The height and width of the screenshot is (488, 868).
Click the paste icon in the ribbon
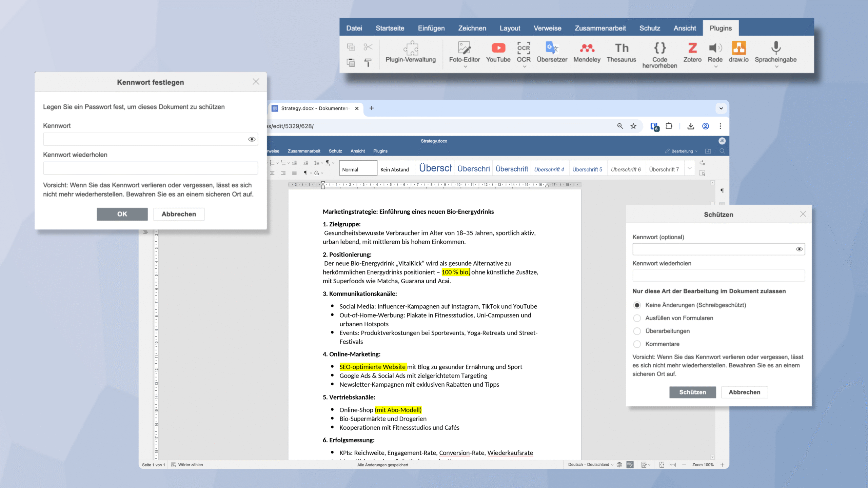(x=351, y=63)
